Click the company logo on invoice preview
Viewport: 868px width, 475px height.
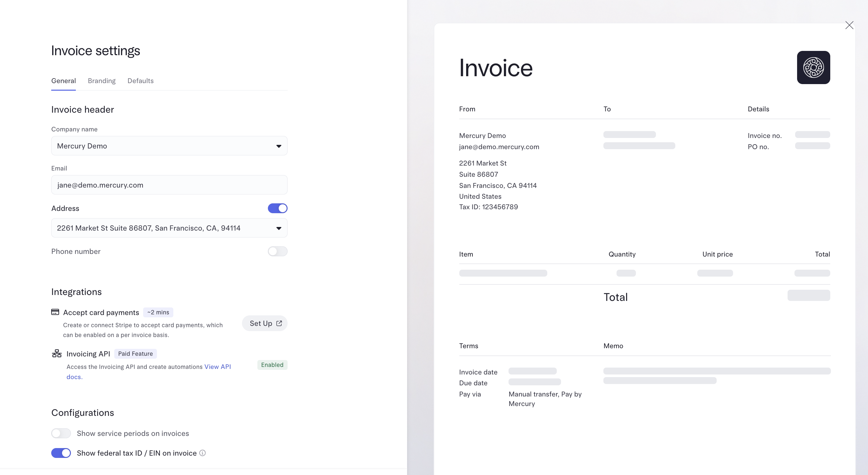(x=813, y=67)
